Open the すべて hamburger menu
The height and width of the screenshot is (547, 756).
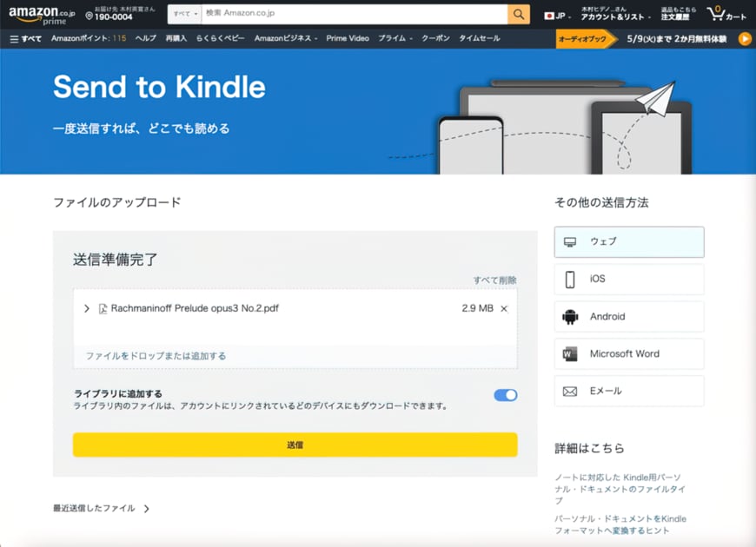25,39
